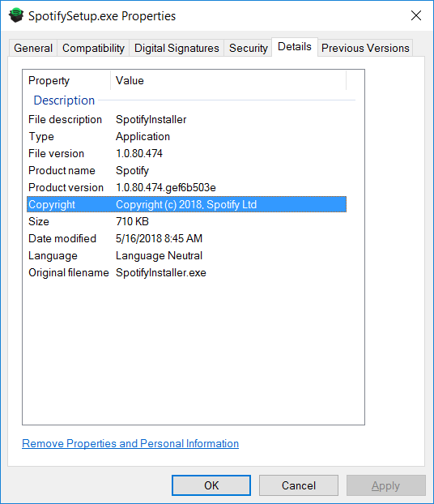The image size is (434, 504).
Task: Select the highlighted Copyright row
Action: pyautogui.click(x=187, y=204)
